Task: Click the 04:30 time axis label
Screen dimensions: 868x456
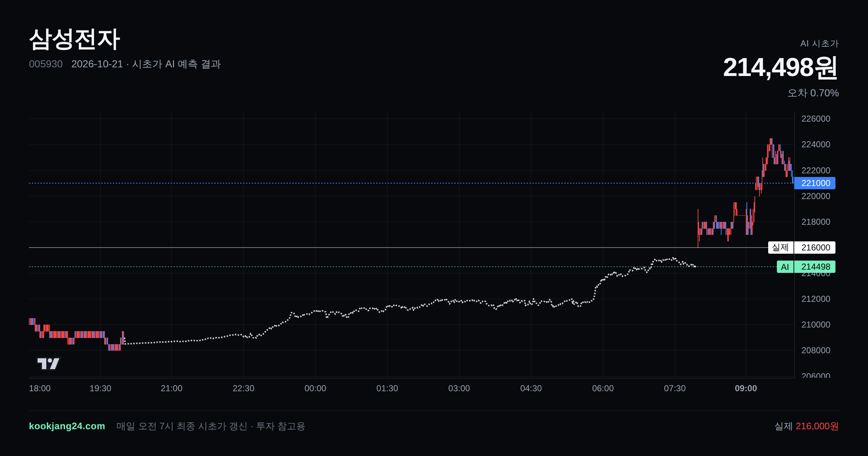Action: 531,388
